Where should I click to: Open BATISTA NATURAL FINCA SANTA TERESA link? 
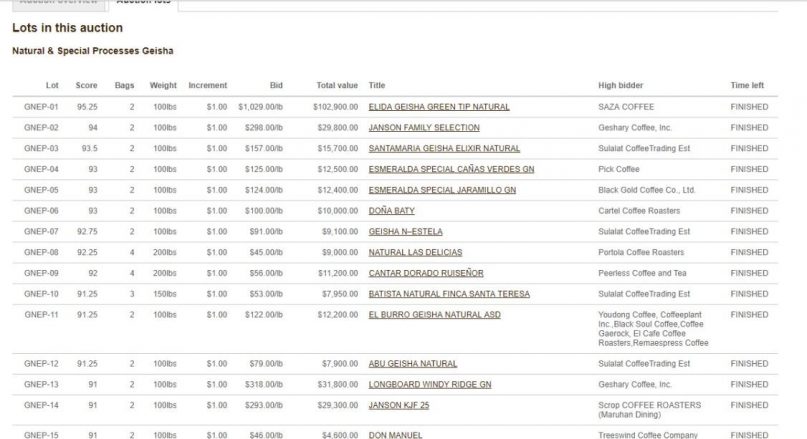pos(449,294)
